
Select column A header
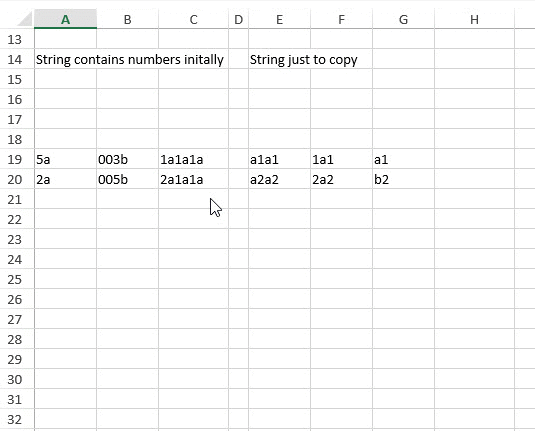tap(66, 19)
